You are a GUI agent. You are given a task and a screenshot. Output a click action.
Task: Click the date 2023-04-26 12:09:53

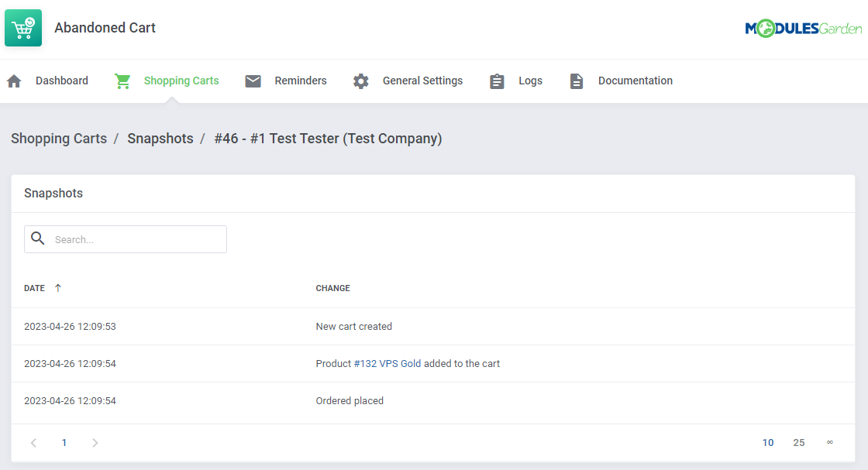tap(71, 327)
